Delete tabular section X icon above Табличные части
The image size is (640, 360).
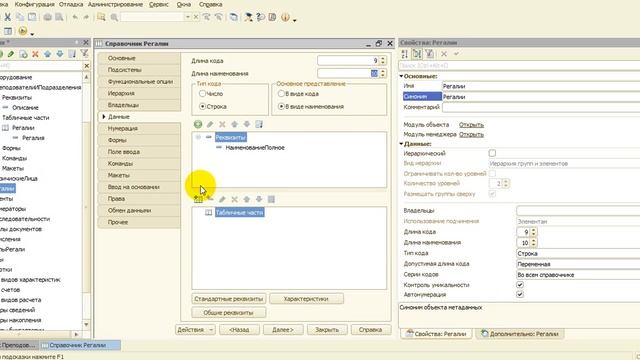point(234,199)
